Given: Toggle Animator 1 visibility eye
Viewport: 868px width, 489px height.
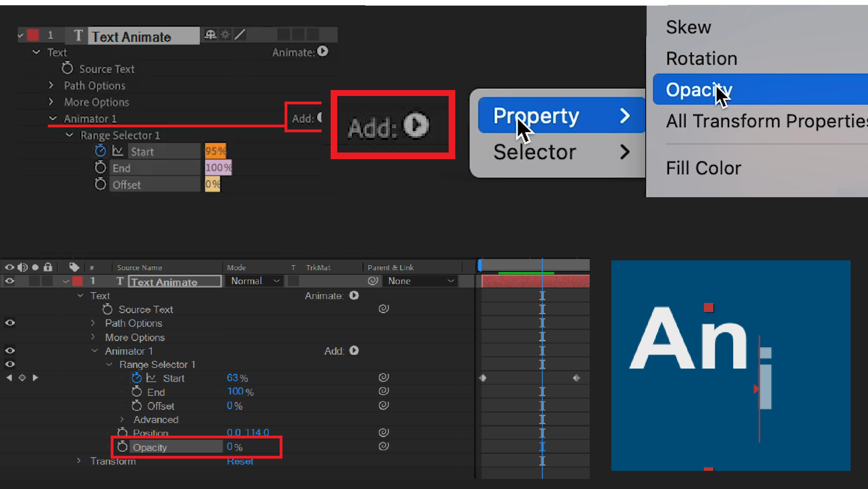Looking at the screenshot, I should click(10, 350).
